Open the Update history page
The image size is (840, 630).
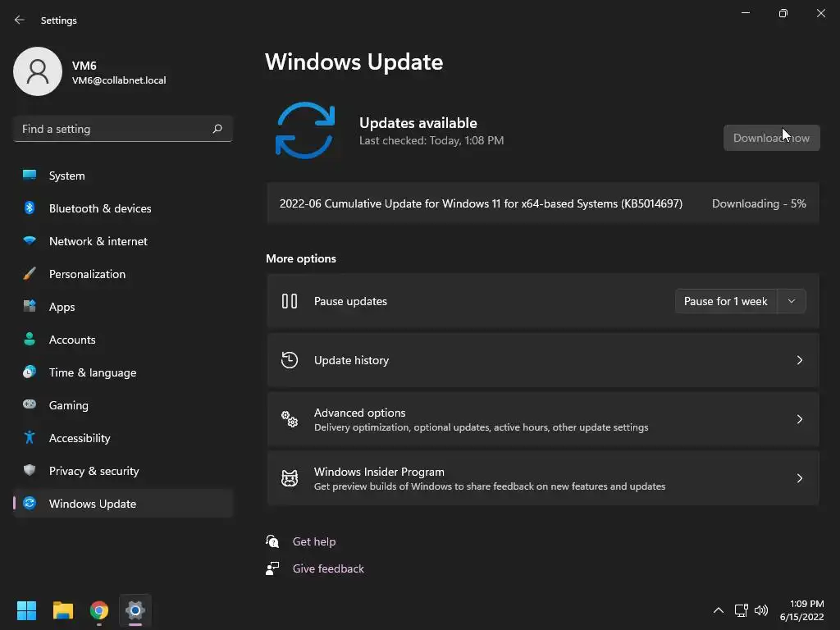point(543,360)
